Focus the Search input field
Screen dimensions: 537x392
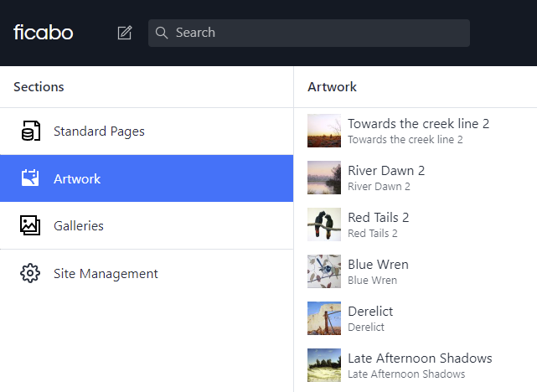pos(318,33)
